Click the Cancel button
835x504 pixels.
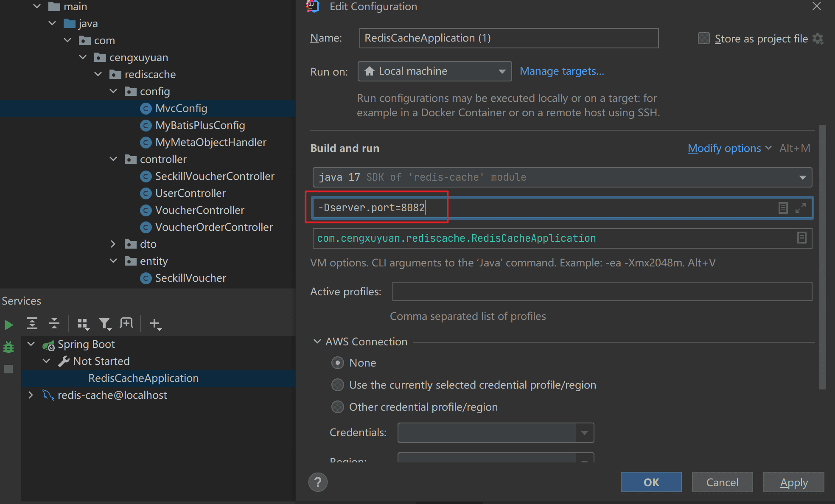[722, 482]
